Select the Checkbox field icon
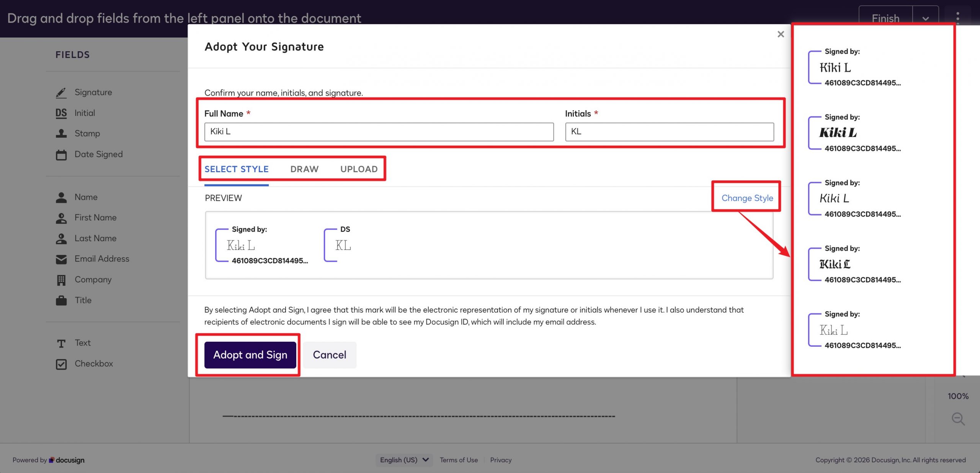Screen dimensions: 980x473 [61, 364]
